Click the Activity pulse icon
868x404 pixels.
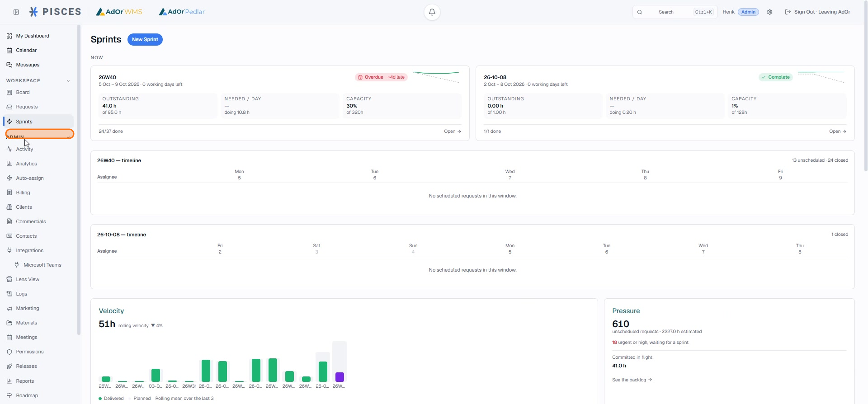pyautogui.click(x=9, y=149)
